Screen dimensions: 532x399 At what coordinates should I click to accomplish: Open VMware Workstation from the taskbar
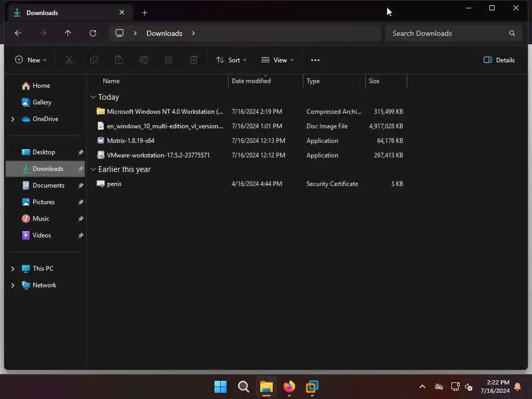(x=312, y=387)
